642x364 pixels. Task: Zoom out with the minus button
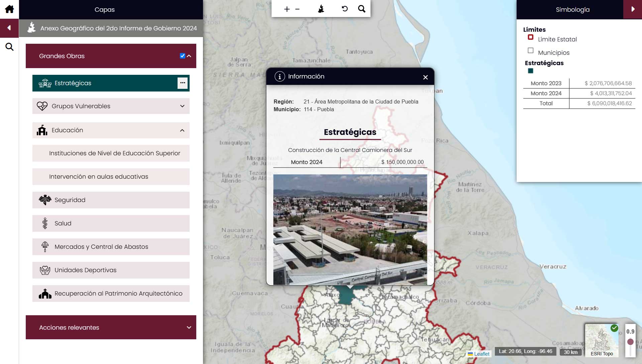tap(297, 9)
